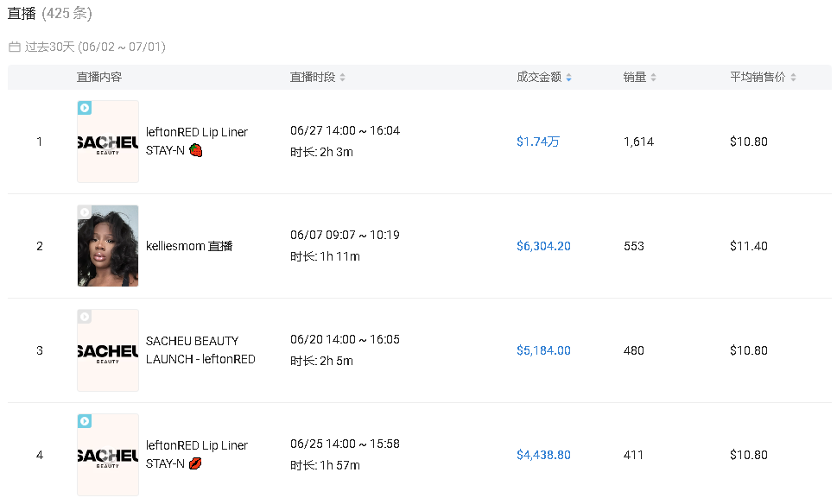Screen dimensions: 837x504
Task: Click play icon on fourth livestream thumbnail
Action: [85, 421]
